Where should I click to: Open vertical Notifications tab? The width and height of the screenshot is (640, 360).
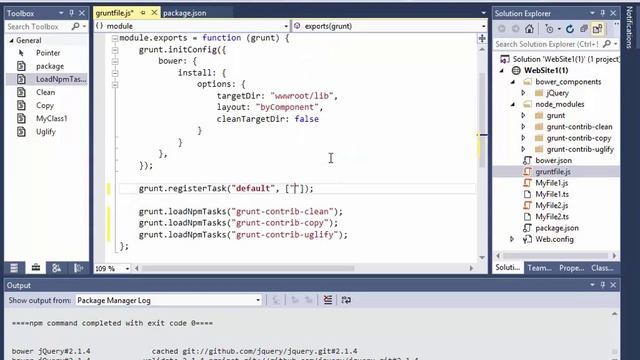point(629,27)
